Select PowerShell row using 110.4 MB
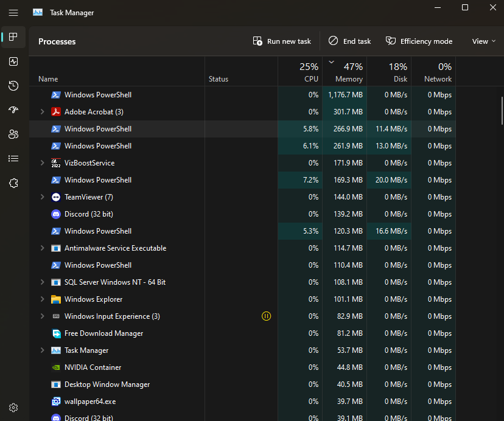 click(x=242, y=265)
